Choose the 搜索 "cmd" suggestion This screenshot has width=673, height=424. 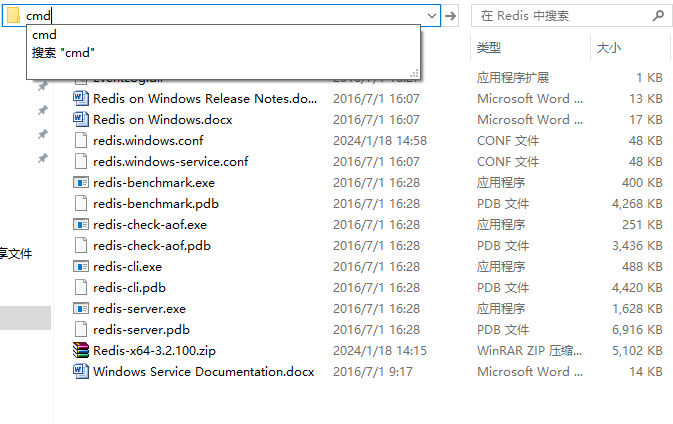pos(63,53)
